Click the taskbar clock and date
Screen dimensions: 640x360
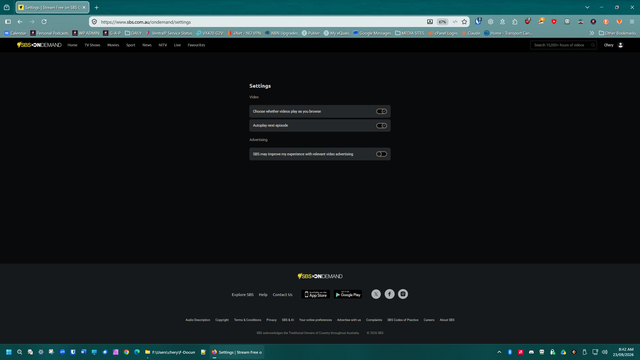pos(624,352)
